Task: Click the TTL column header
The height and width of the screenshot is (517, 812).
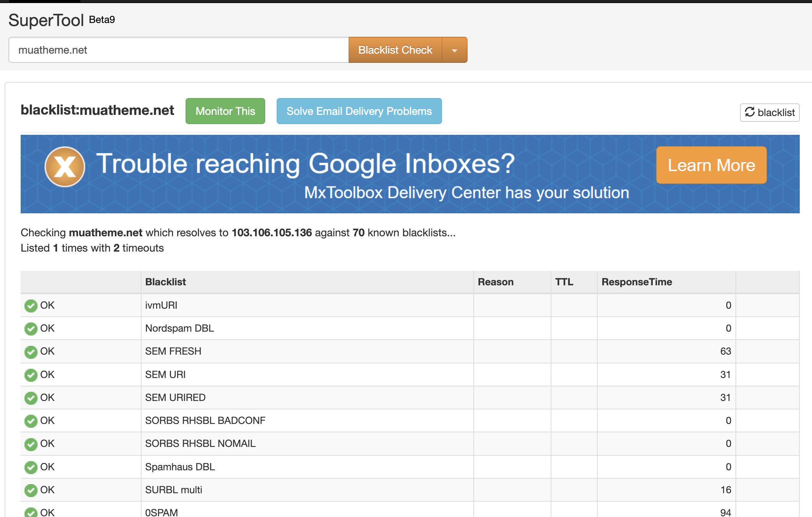Action: [x=564, y=282]
